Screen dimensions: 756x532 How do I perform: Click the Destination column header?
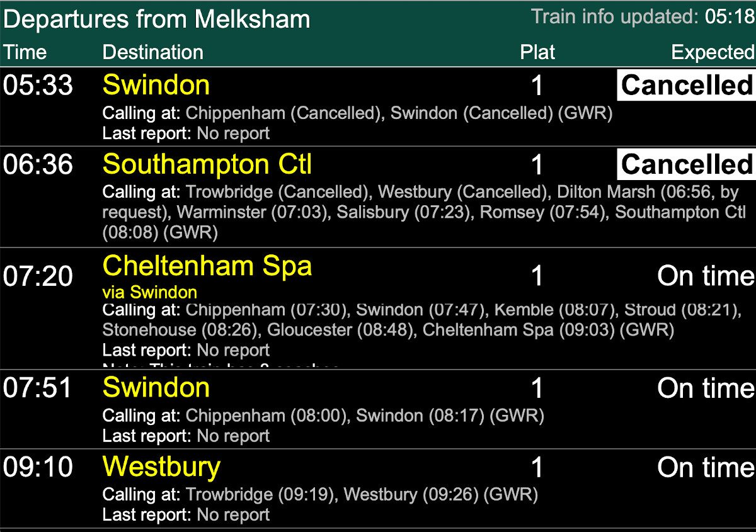pyautogui.click(x=153, y=52)
